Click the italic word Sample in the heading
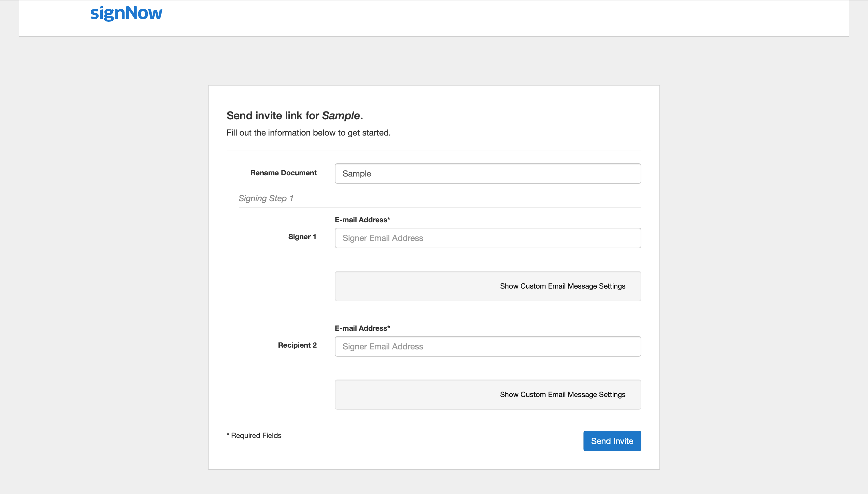 (341, 116)
